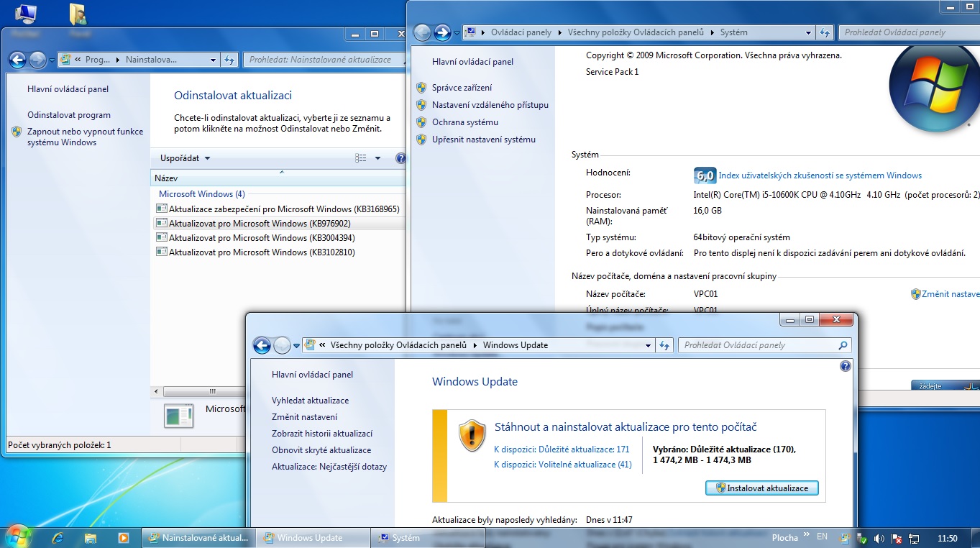
Task: Open Správce zařízení in the Systém window
Action: [x=462, y=88]
